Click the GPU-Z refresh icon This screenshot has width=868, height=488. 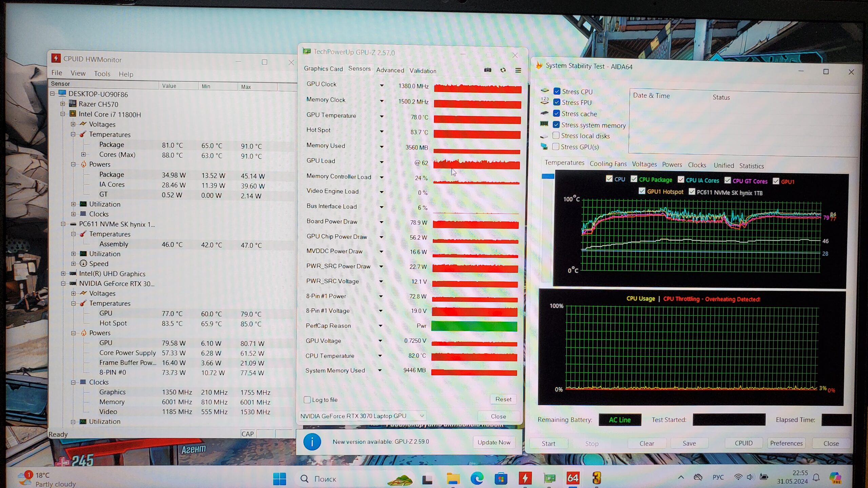pyautogui.click(x=503, y=70)
